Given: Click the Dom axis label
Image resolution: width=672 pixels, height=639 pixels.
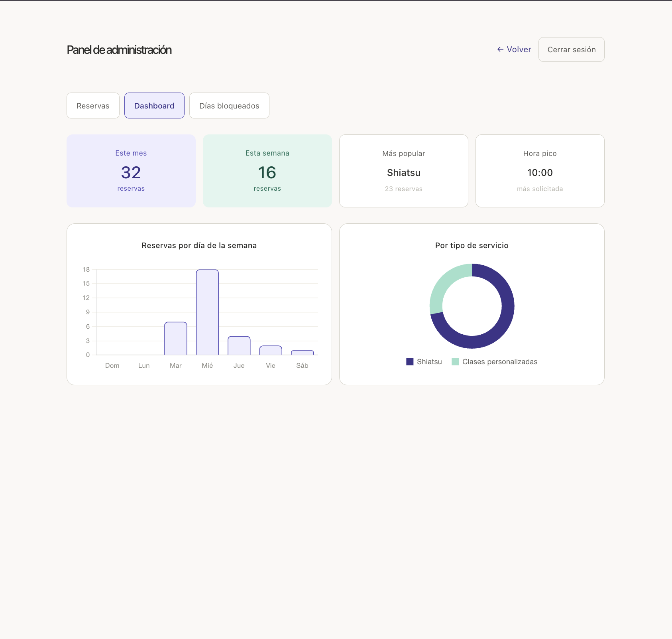Looking at the screenshot, I should (112, 366).
